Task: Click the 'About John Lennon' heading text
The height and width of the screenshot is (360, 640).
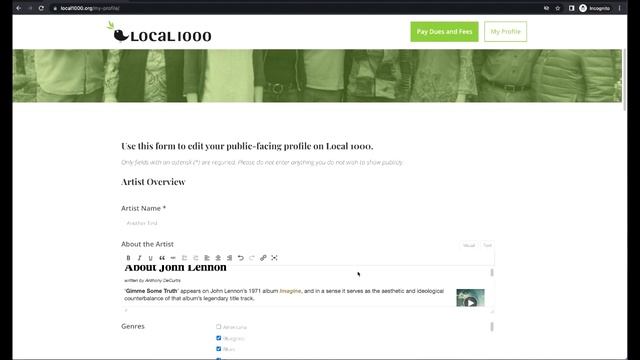Action: (176, 267)
